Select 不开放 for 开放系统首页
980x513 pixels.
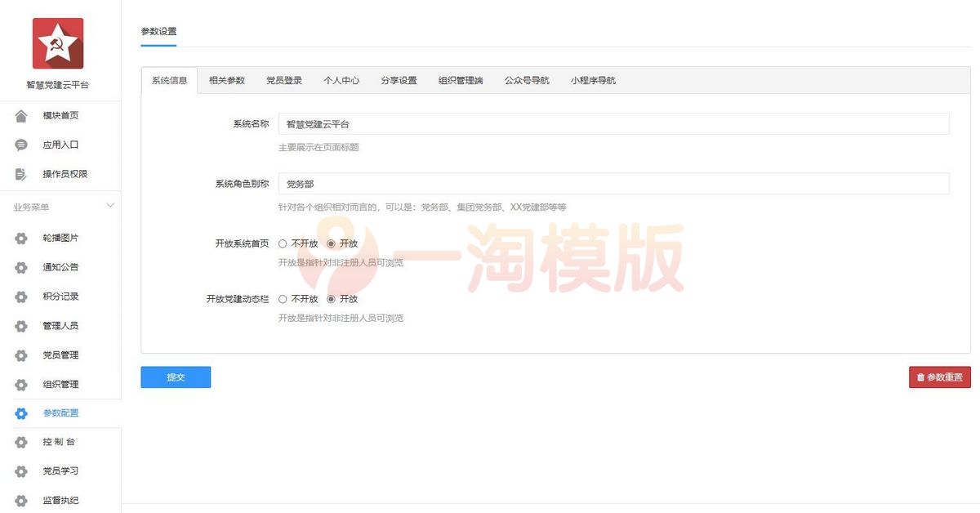pyautogui.click(x=282, y=243)
